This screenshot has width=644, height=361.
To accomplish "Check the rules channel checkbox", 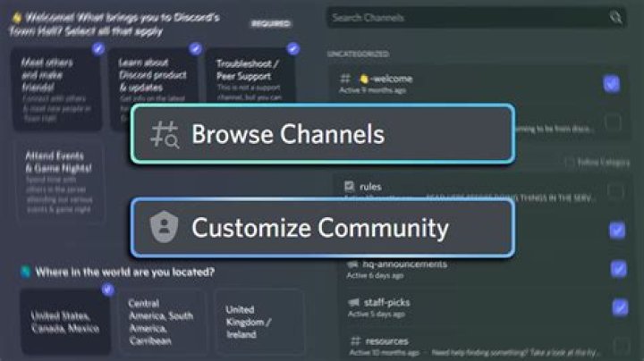I will 615,191.
